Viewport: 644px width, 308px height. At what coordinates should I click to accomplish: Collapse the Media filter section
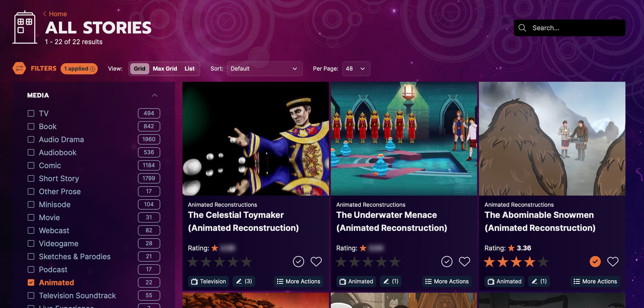155,95
